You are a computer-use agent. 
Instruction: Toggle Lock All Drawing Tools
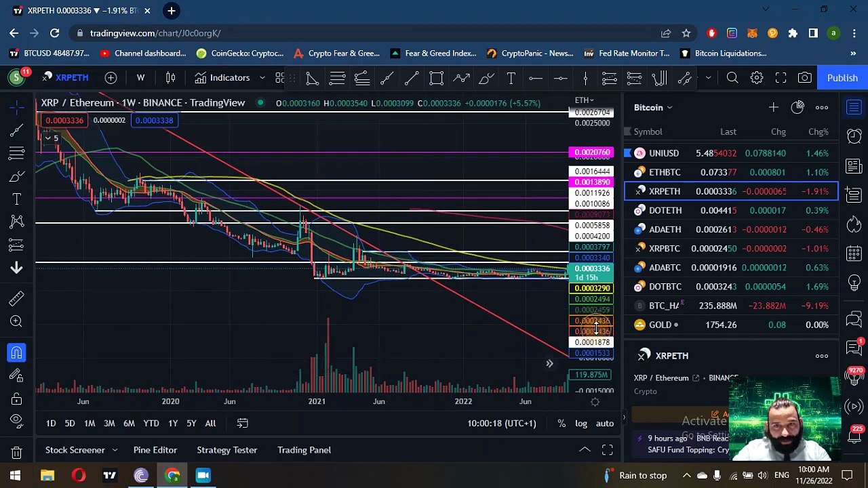click(16, 399)
